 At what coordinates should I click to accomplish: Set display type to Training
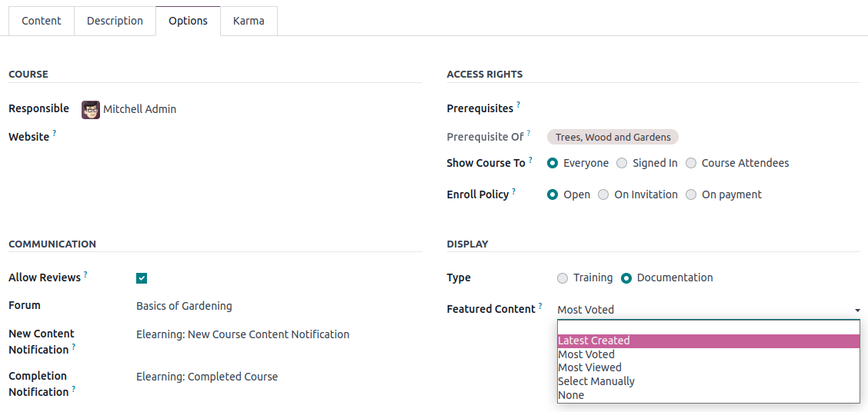563,277
